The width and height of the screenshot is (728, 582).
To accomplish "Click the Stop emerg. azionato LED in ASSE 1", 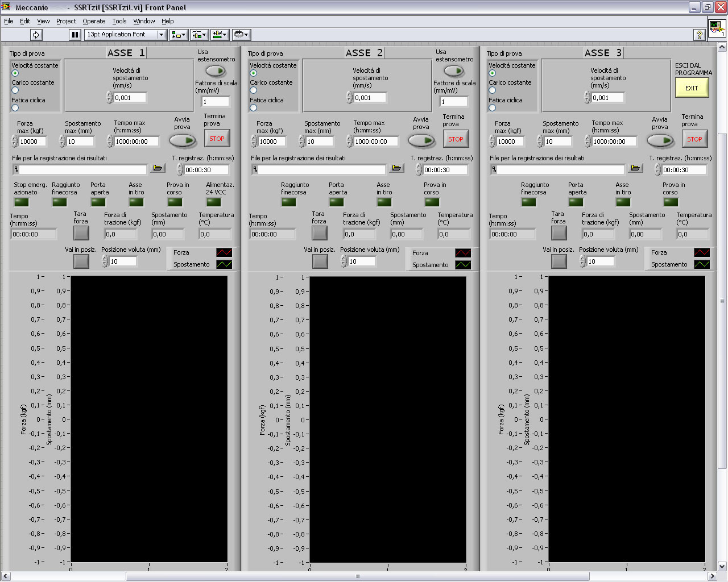I will coord(22,202).
